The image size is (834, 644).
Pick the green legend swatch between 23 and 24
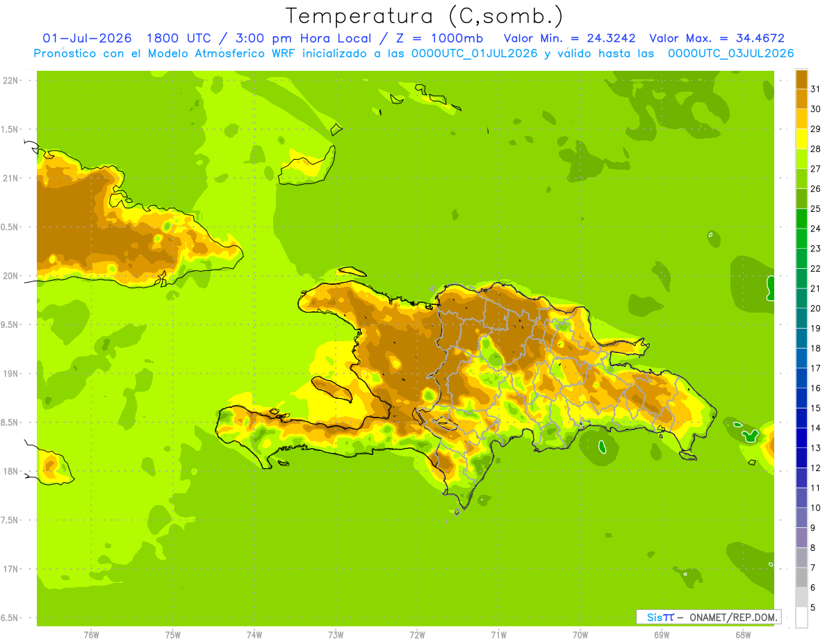coord(801,239)
